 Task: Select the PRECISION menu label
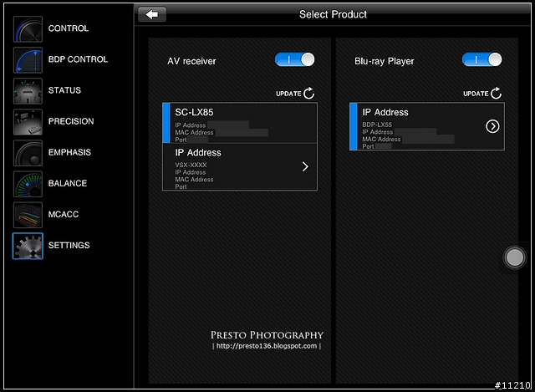tap(71, 121)
